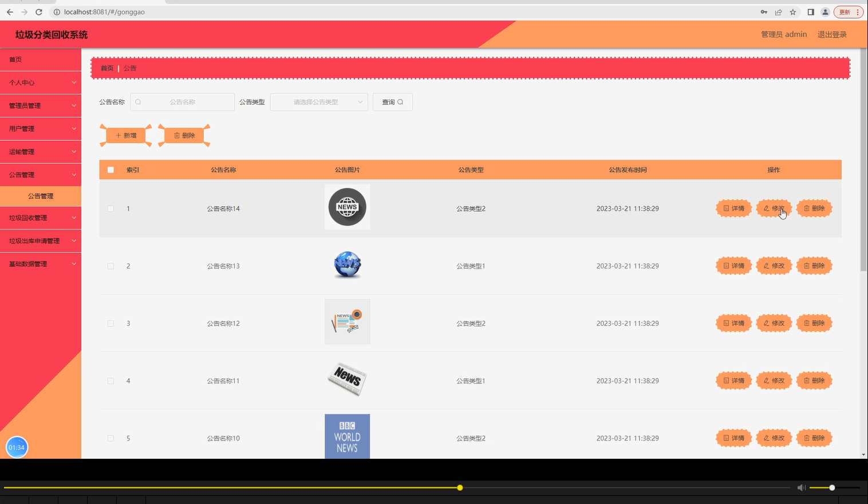The height and width of the screenshot is (504, 868).
Task: Open 详情 for 公告名称12
Action: pos(733,323)
